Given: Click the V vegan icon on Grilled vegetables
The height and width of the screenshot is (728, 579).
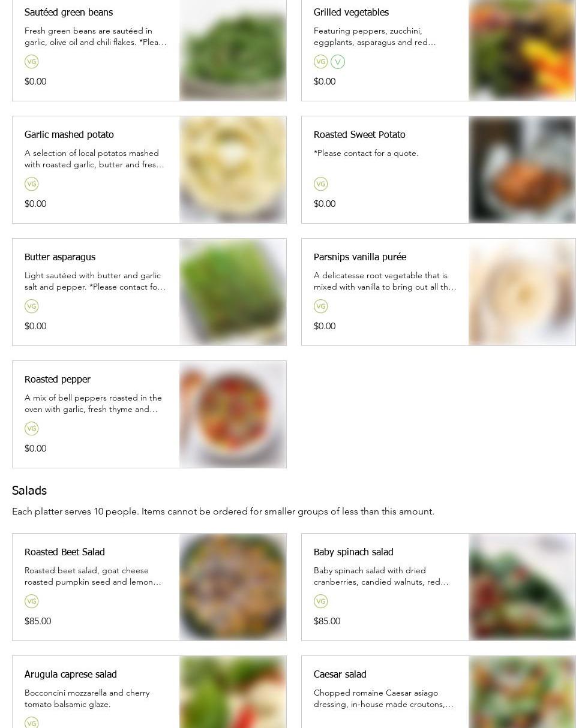Looking at the screenshot, I should click(338, 62).
